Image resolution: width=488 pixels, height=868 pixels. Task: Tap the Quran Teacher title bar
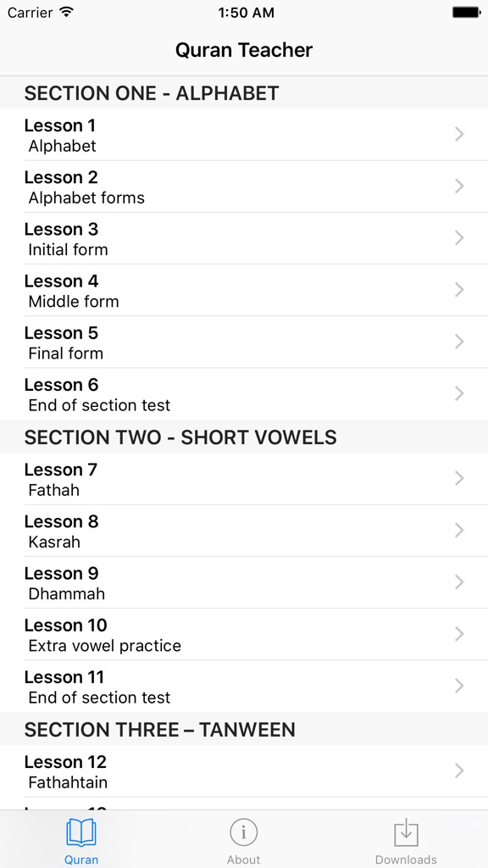point(244,50)
